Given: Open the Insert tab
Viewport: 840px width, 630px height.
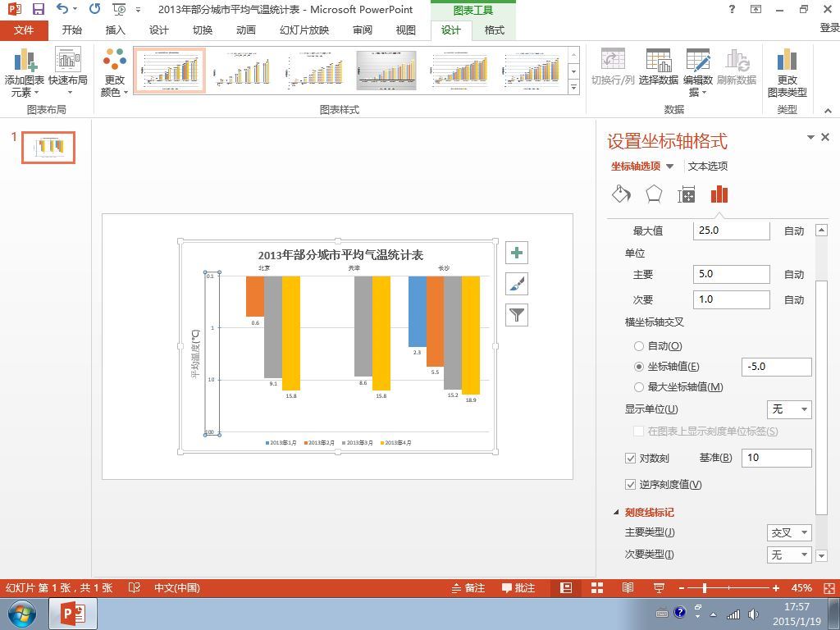Looking at the screenshot, I should [x=115, y=30].
